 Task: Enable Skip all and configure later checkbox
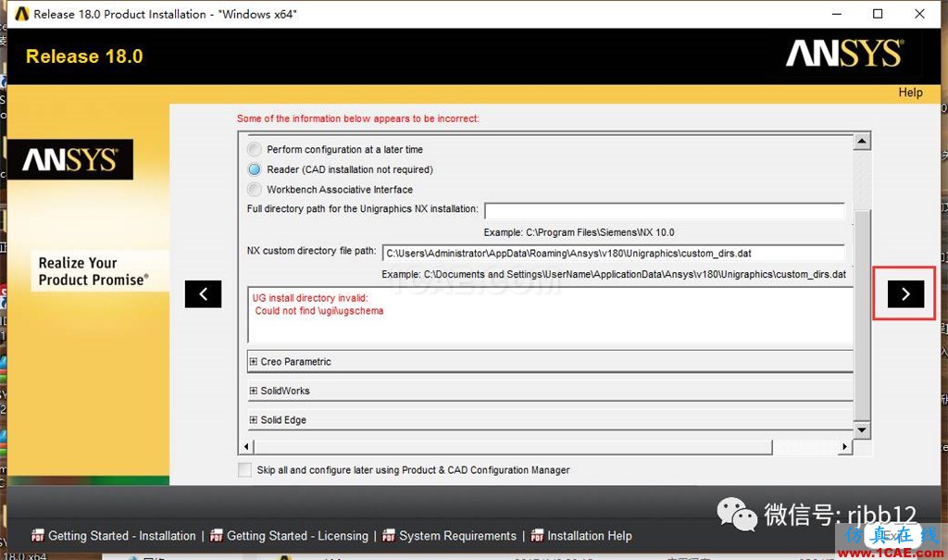(x=244, y=470)
